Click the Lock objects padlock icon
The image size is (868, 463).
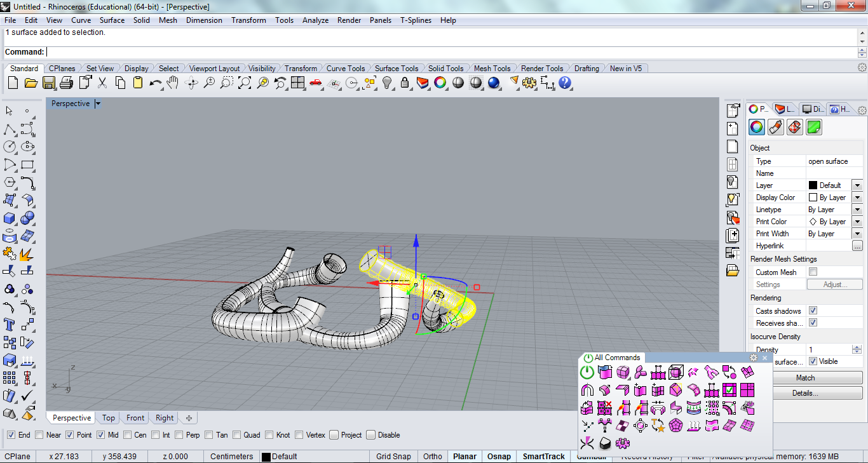[405, 83]
